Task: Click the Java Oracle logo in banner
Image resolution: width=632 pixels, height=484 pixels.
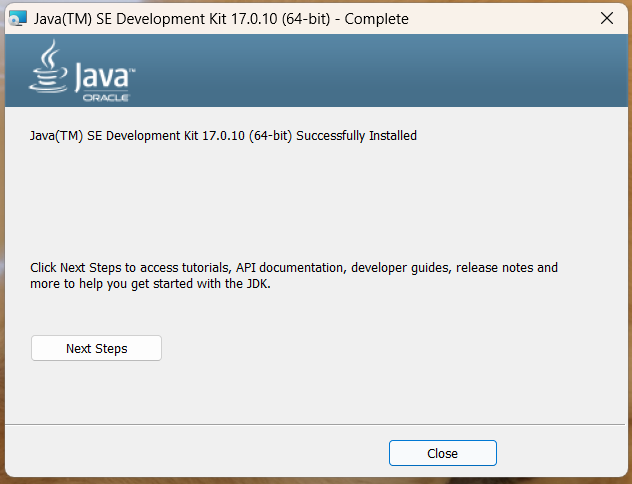Action: (x=82, y=71)
